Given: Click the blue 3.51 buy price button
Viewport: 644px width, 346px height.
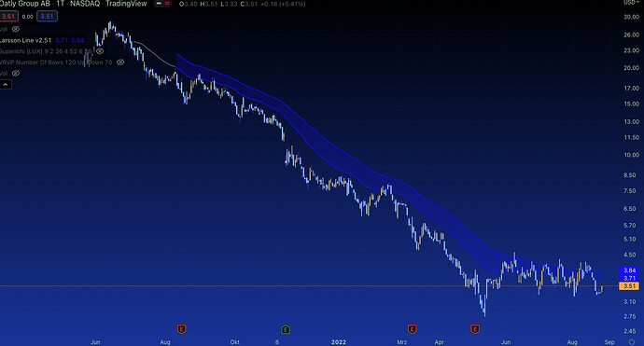Looking at the screenshot, I should pyautogui.click(x=47, y=17).
